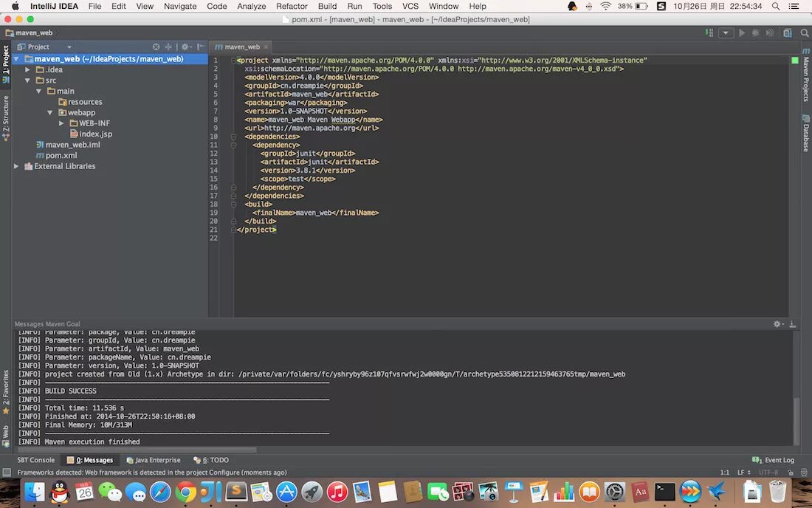Click scroll-from-source target icon in Project panel
The image size is (812, 508).
pos(156,47)
